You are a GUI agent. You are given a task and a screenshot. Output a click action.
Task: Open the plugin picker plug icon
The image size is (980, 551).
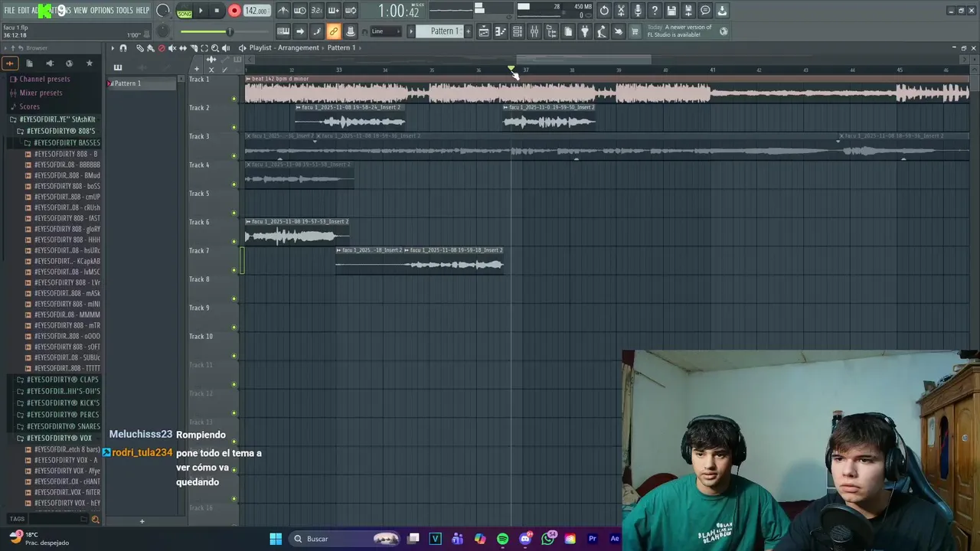585,31
